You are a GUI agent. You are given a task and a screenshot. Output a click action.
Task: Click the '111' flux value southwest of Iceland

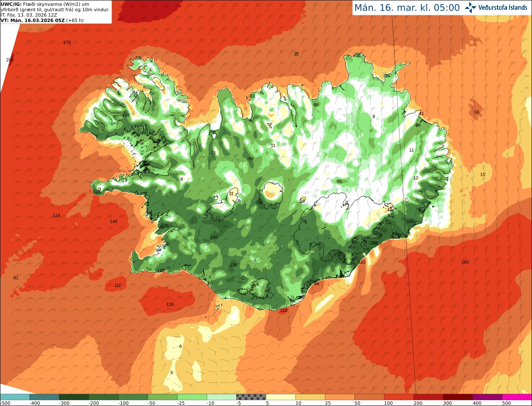coord(118,286)
